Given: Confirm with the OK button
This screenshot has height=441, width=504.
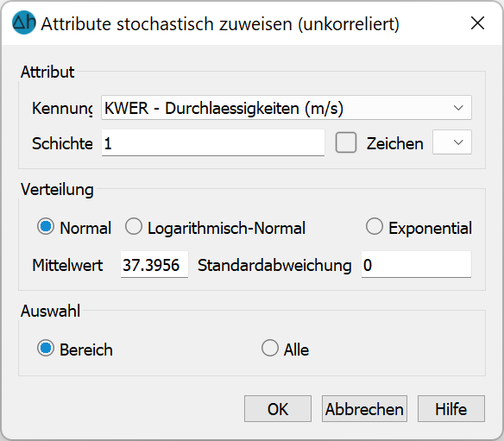Looking at the screenshot, I should click(278, 409).
